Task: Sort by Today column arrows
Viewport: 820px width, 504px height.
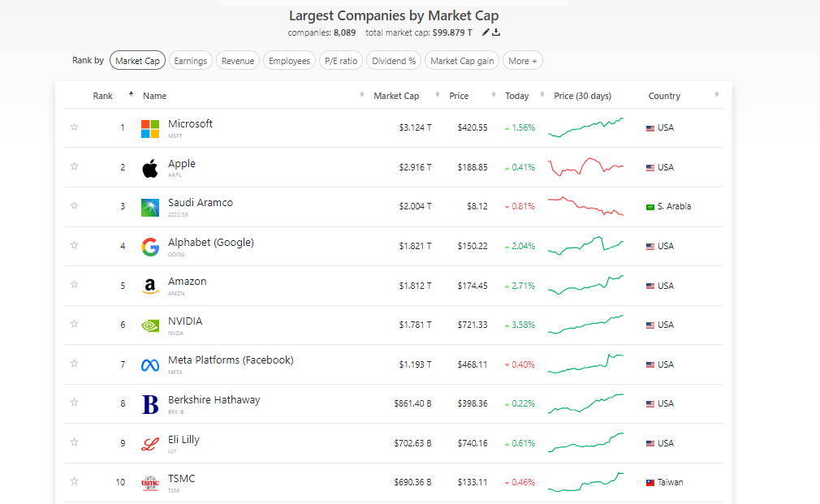Action: pos(542,94)
